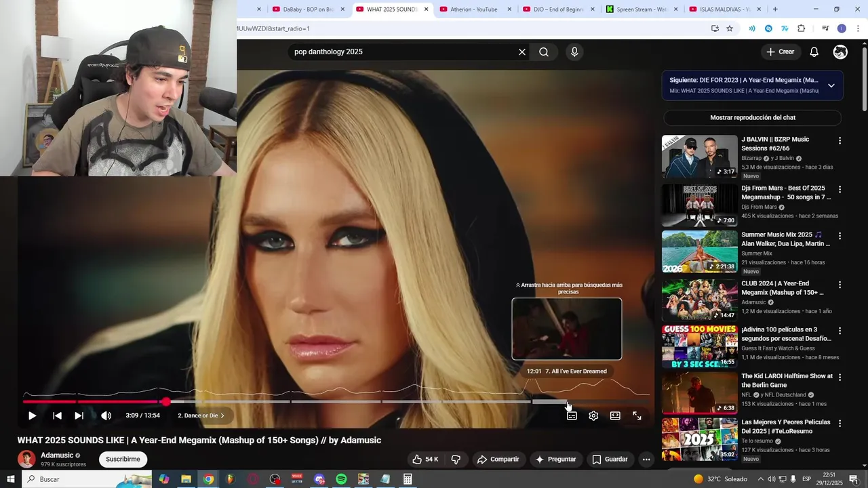Open 'CLUB 2024 | A Year-End Megamix' title
The height and width of the screenshot is (488, 868).
[x=783, y=288]
